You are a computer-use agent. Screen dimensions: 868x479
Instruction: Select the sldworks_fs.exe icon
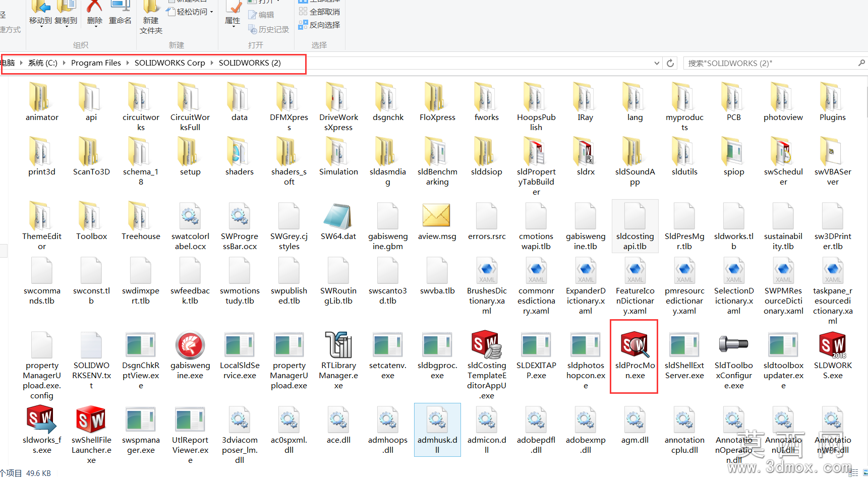coord(41,420)
